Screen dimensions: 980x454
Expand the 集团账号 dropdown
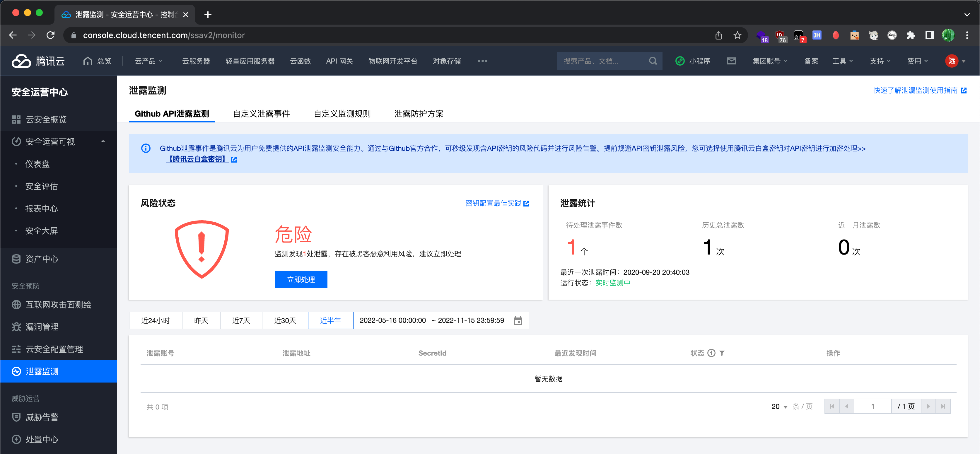pos(770,61)
